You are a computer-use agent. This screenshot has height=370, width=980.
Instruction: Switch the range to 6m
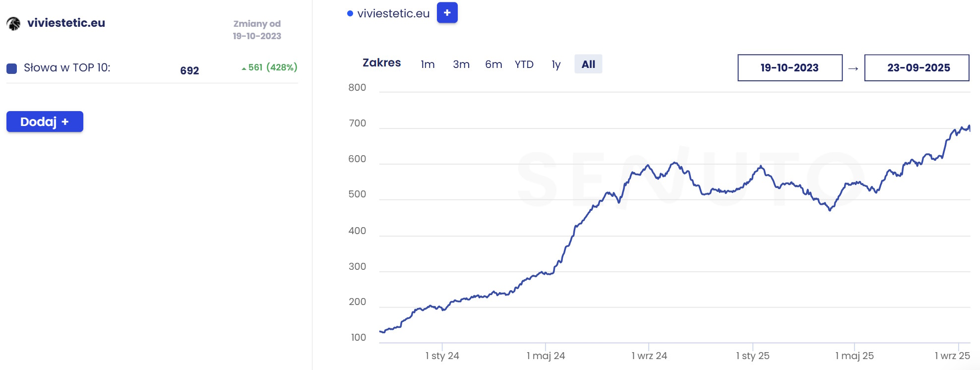click(x=493, y=64)
